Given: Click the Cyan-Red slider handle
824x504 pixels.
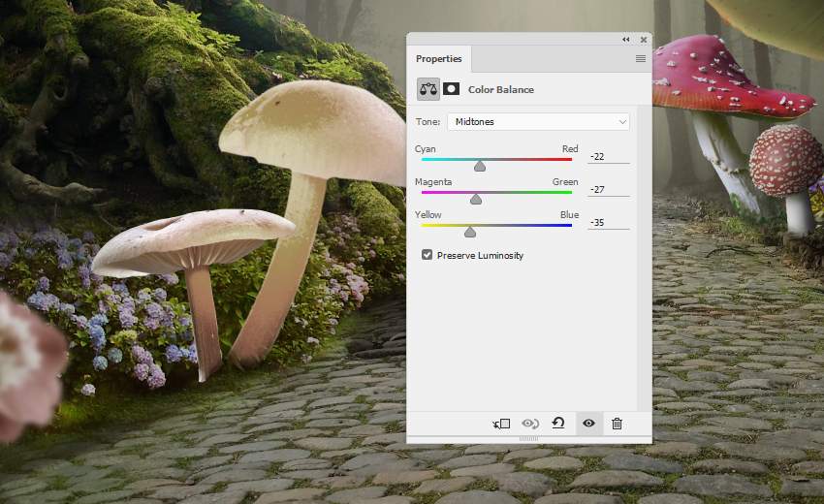Looking at the screenshot, I should pyautogui.click(x=480, y=166).
